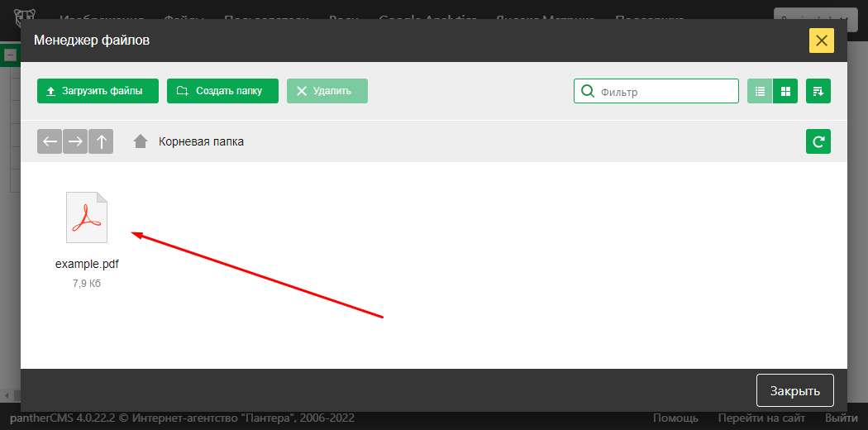Viewport: 868px width, 430px height.
Task: Switch to list view mode
Action: pyautogui.click(x=760, y=92)
